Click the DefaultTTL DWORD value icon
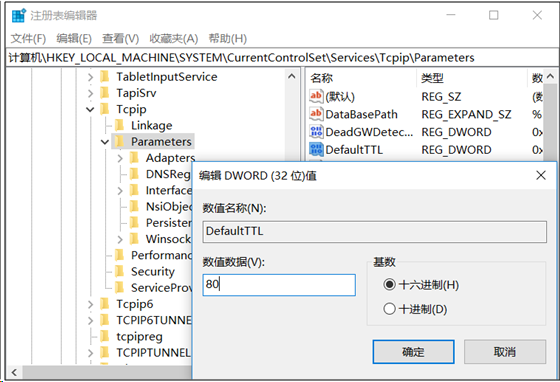Image resolution: width=560 pixels, height=382 pixels. point(316,150)
